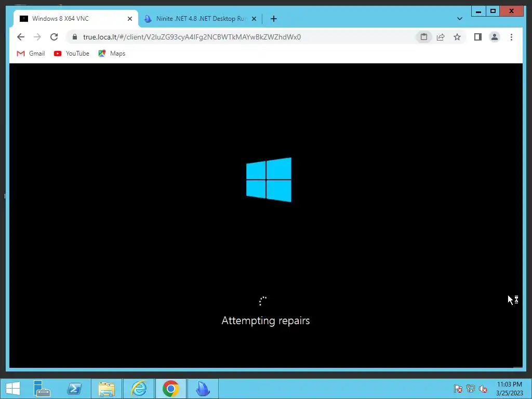Image resolution: width=532 pixels, height=399 pixels.
Task: Share this page using the share icon
Action: [441, 37]
